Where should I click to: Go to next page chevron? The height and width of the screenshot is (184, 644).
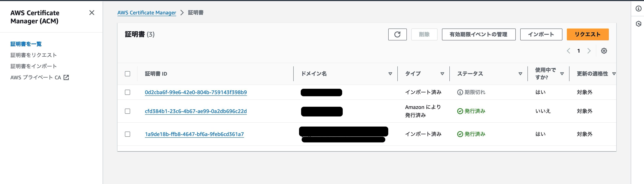click(x=589, y=51)
